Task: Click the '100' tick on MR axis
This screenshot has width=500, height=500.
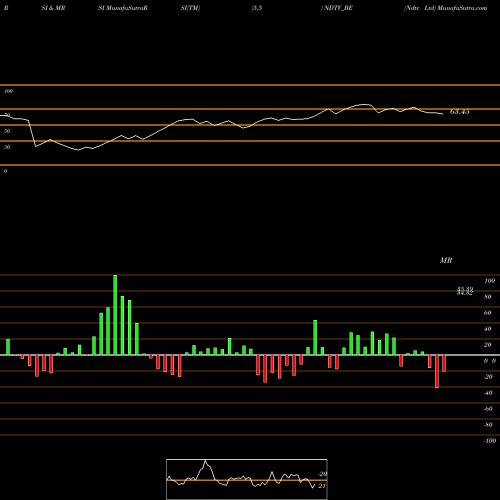Action: [x=489, y=281]
